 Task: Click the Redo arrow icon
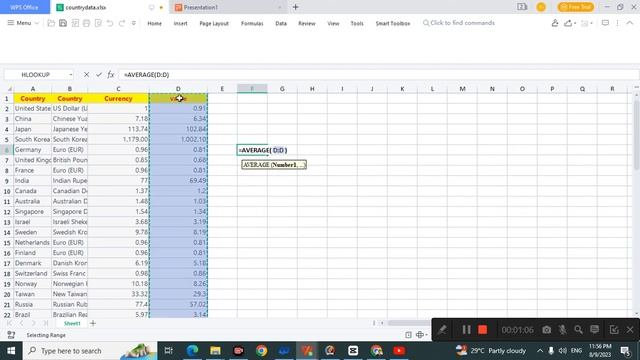(x=122, y=23)
